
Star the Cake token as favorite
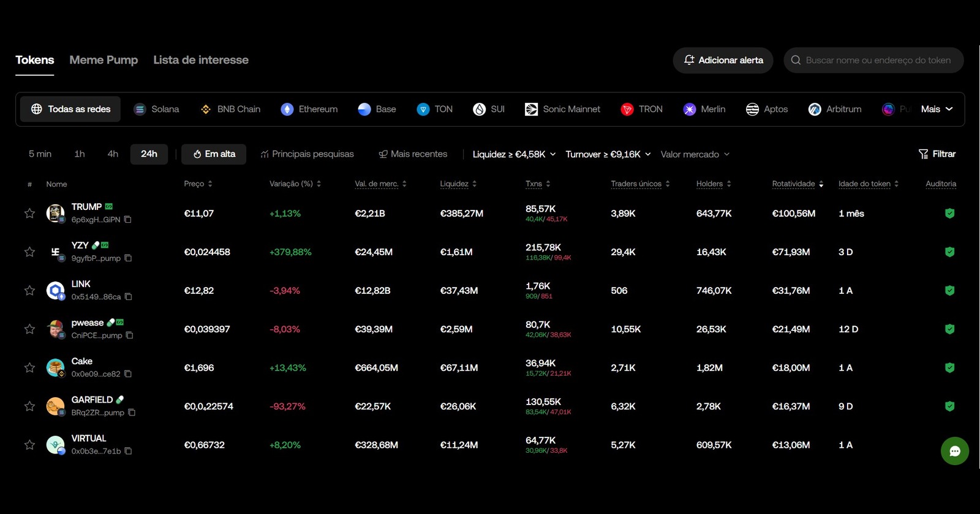pos(29,367)
